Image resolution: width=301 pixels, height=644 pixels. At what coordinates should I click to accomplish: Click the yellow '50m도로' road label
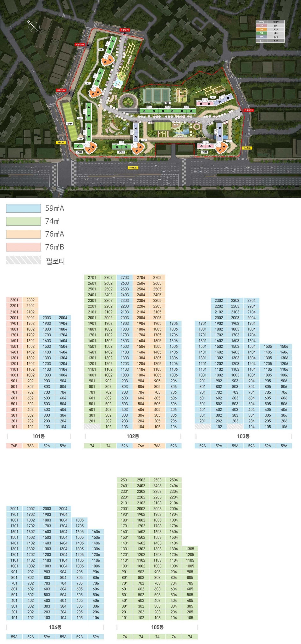133,168
